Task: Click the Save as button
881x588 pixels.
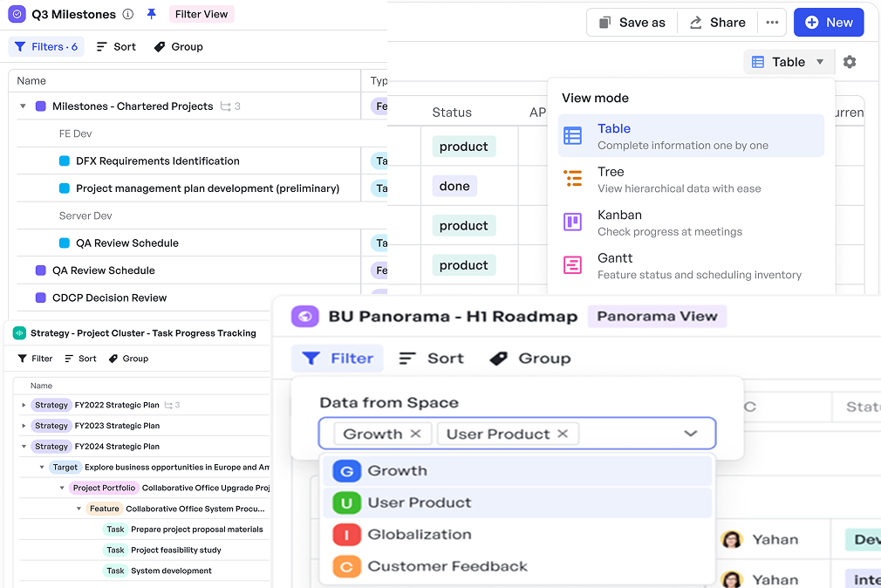Action: tap(632, 23)
